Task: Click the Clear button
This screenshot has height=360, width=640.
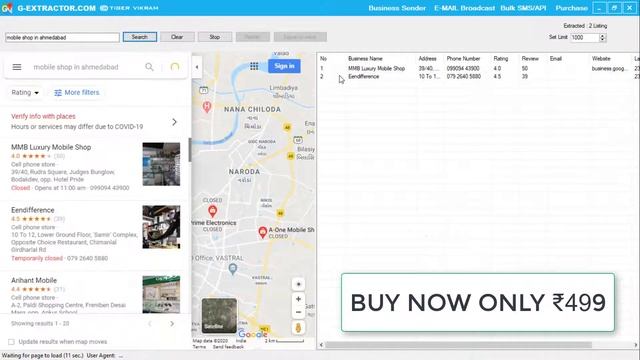Action: (x=177, y=37)
